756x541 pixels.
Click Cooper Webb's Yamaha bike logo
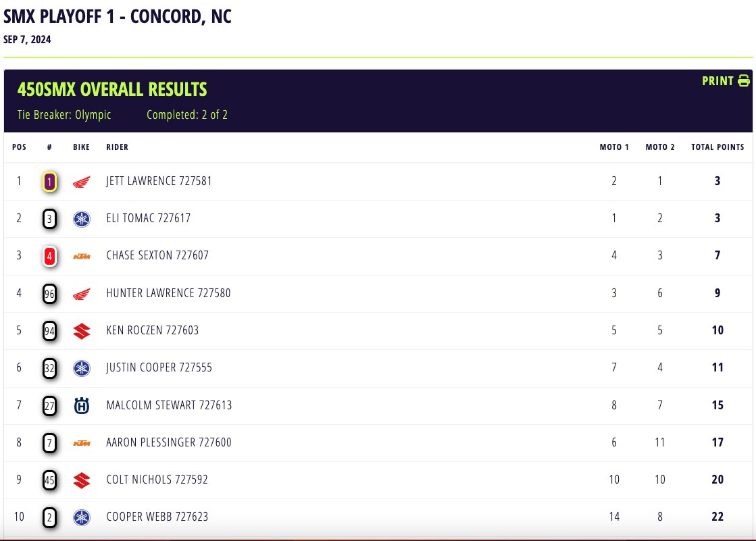(82, 517)
